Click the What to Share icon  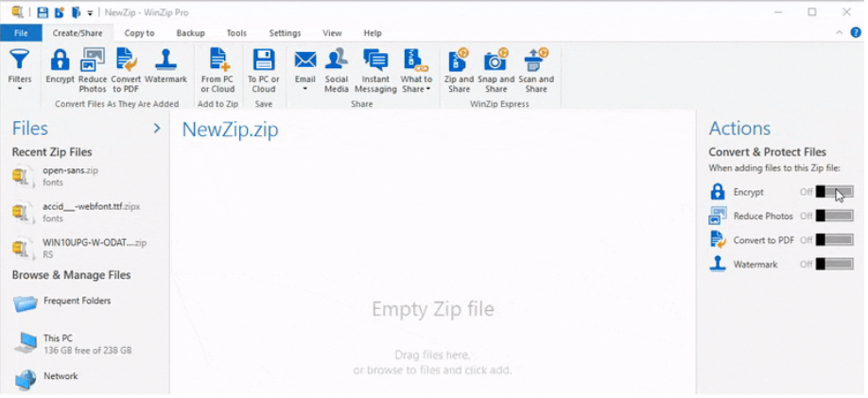416,60
